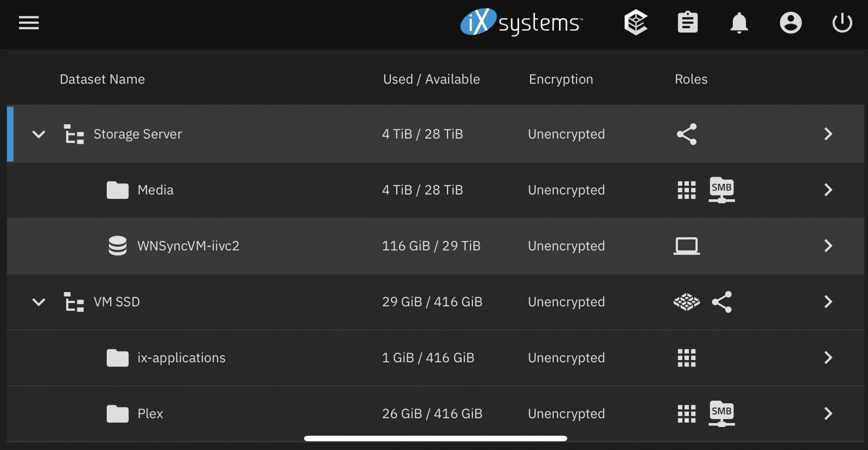Click the SMB share icon for Plex
Image resolution: width=868 pixels, height=450 pixels.
[722, 413]
